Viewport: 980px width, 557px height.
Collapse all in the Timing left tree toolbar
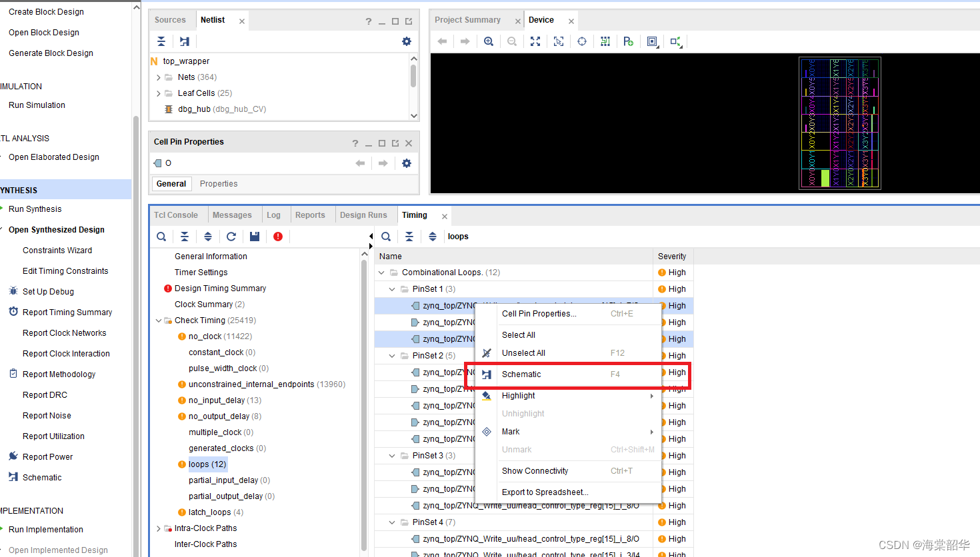(185, 237)
